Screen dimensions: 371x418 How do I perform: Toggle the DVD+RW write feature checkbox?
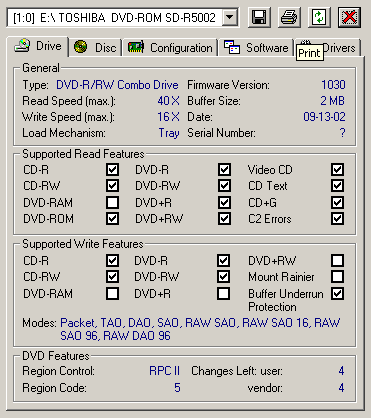coord(337,260)
